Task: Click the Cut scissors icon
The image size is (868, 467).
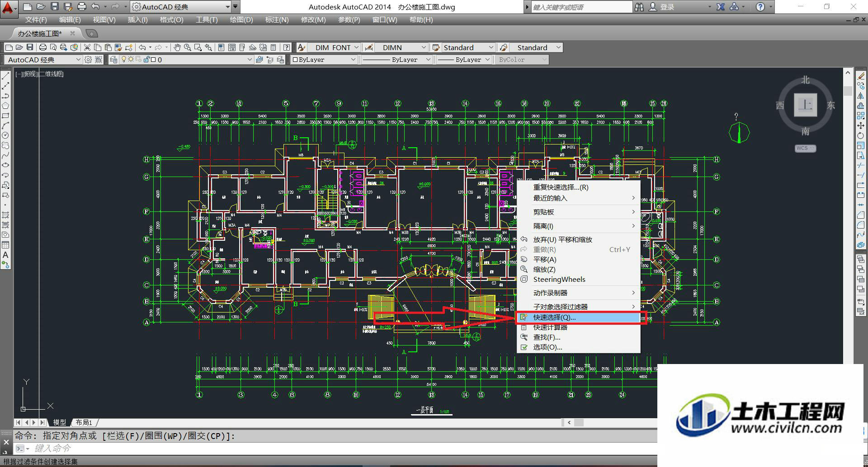Action: pos(87,47)
